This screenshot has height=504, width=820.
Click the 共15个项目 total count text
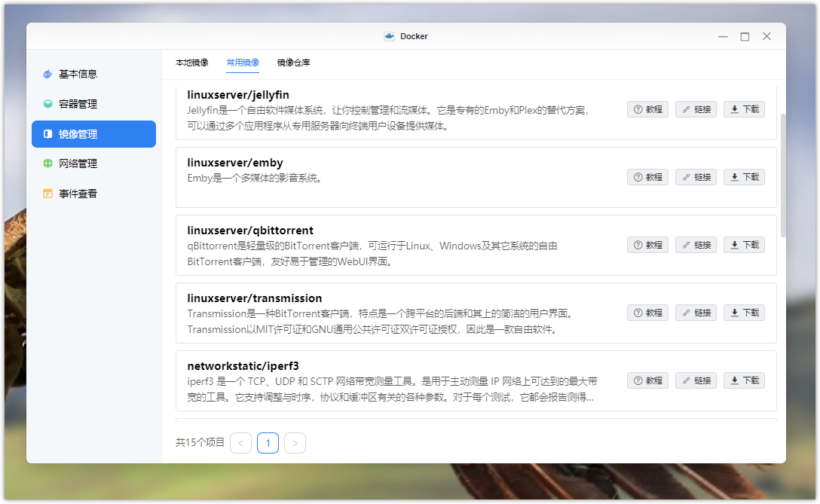(200, 443)
